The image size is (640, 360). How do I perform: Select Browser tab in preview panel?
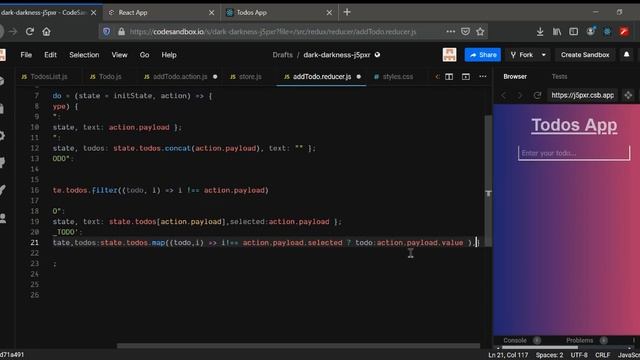point(515,77)
